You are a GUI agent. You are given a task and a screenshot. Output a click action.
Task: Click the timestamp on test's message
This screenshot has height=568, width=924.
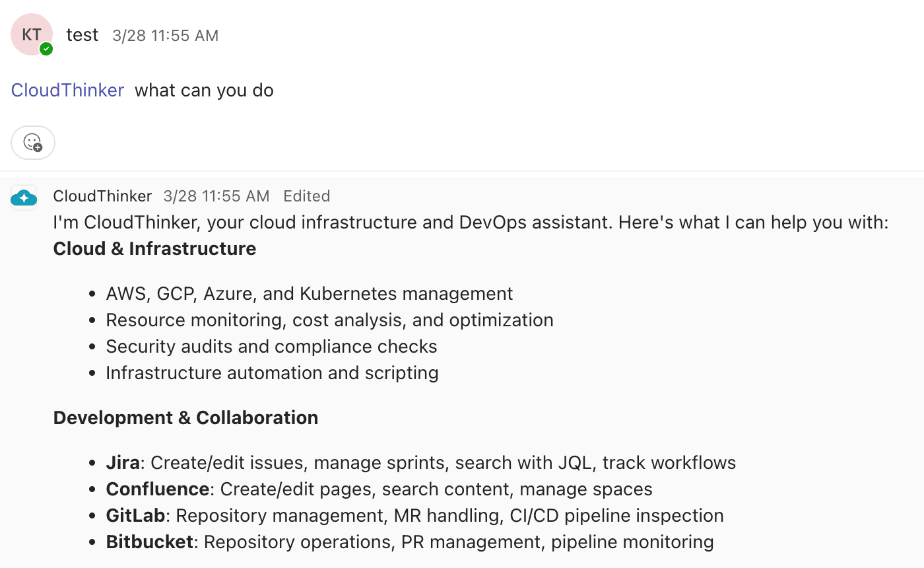point(165,36)
